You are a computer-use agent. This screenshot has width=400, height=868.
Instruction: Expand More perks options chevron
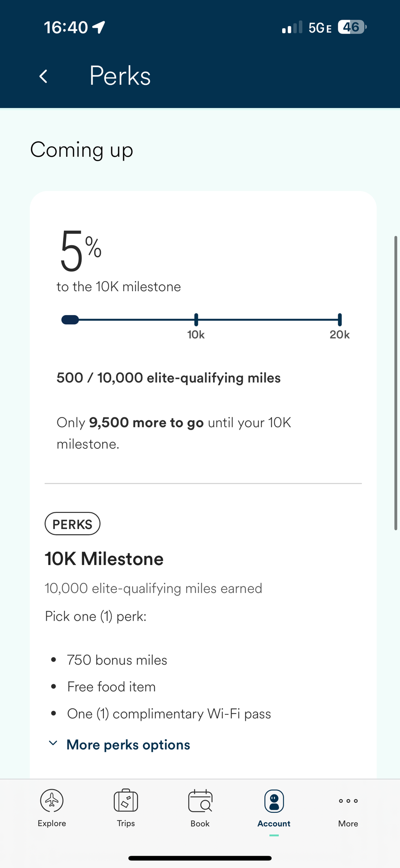[x=53, y=743]
